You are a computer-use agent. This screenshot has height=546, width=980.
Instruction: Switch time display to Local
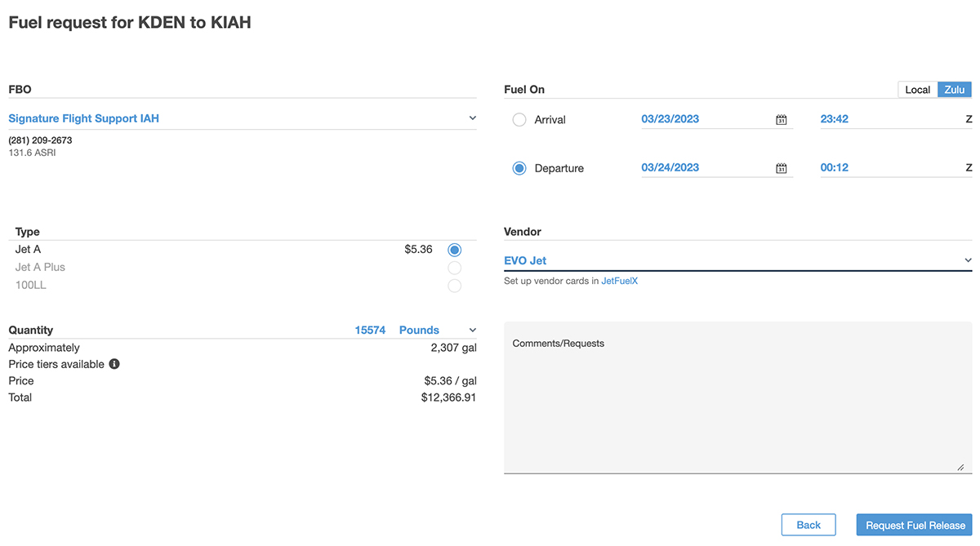(x=917, y=90)
